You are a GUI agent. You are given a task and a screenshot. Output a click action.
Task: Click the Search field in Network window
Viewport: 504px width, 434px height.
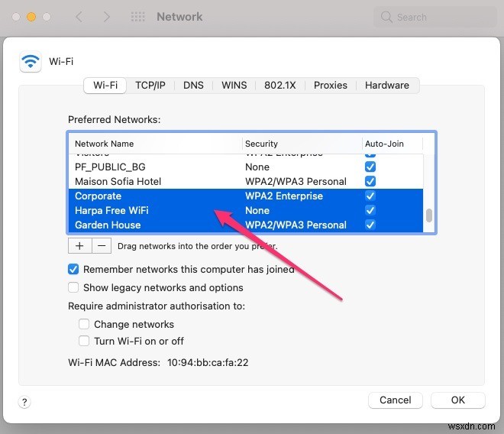pyautogui.click(x=435, y=17)
